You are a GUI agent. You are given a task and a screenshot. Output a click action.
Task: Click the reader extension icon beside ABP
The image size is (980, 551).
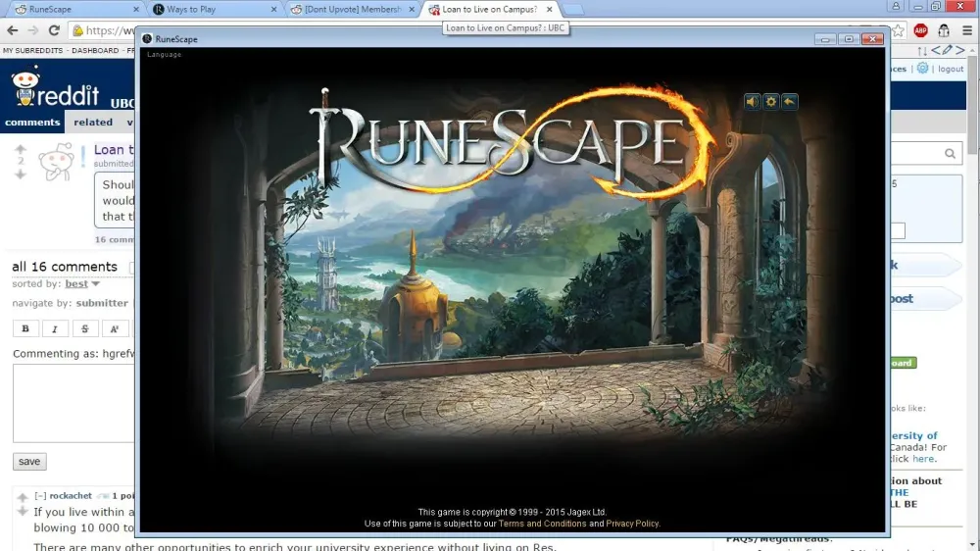tap(944, 30)
